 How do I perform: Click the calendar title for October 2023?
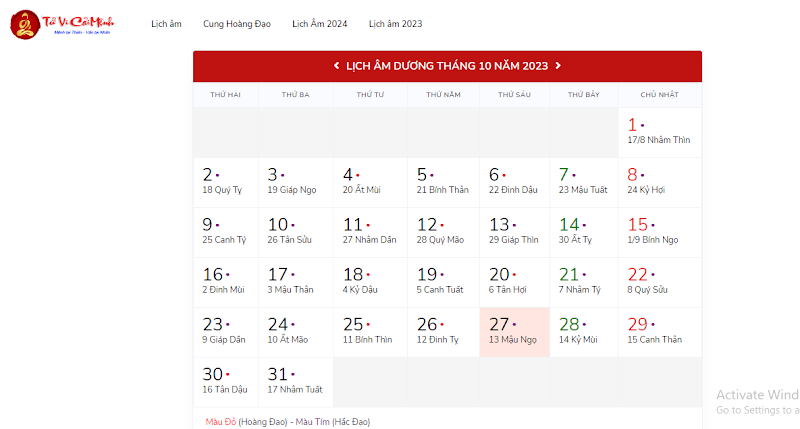(447, 66)
